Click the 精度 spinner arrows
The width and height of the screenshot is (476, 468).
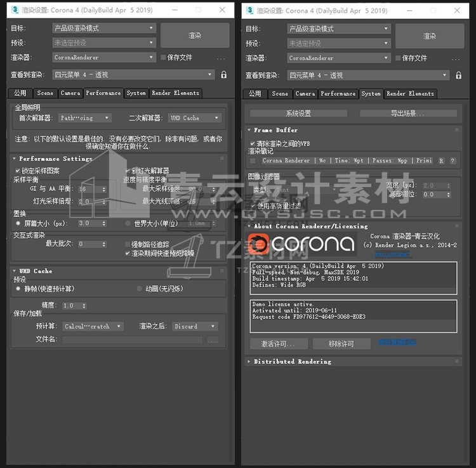[84, 306]
